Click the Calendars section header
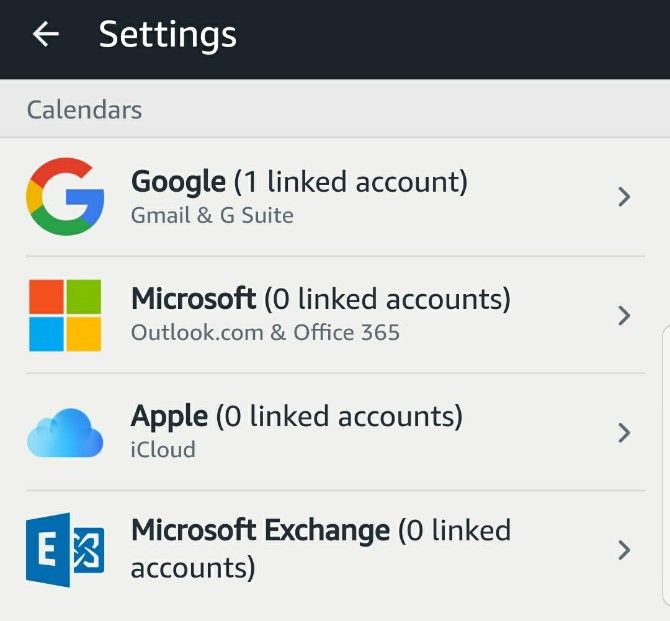 tap(85, 110)
